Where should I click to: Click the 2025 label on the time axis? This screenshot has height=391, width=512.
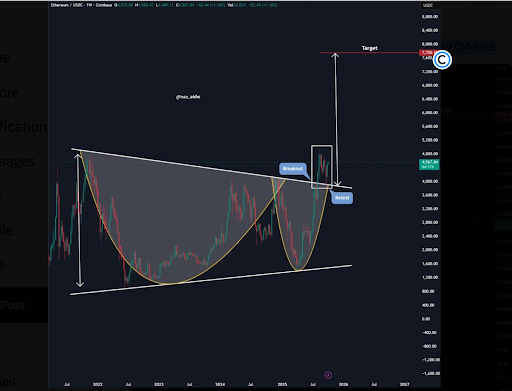click(x=282, y=384)
